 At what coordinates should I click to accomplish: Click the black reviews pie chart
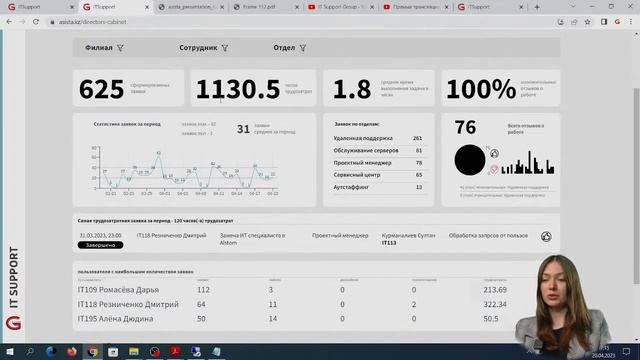[470, 160]
